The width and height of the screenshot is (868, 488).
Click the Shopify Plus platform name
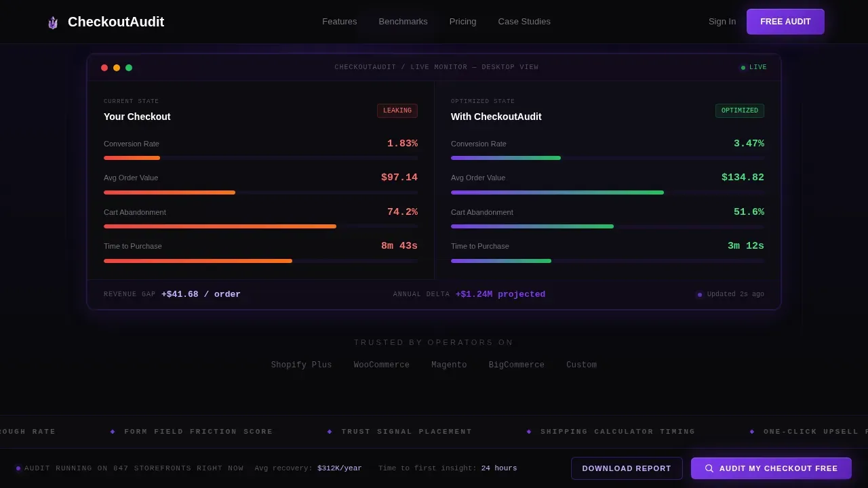coord(302,365)
